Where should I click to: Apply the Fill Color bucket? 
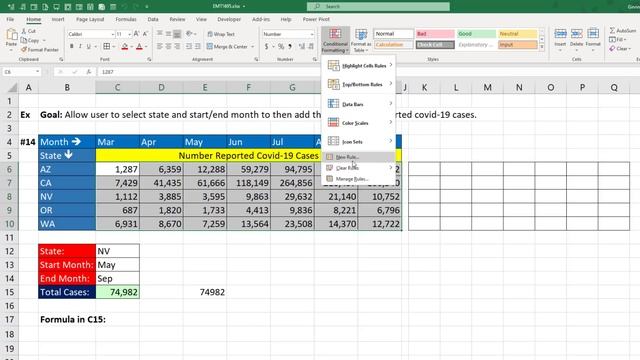(125, 47)
